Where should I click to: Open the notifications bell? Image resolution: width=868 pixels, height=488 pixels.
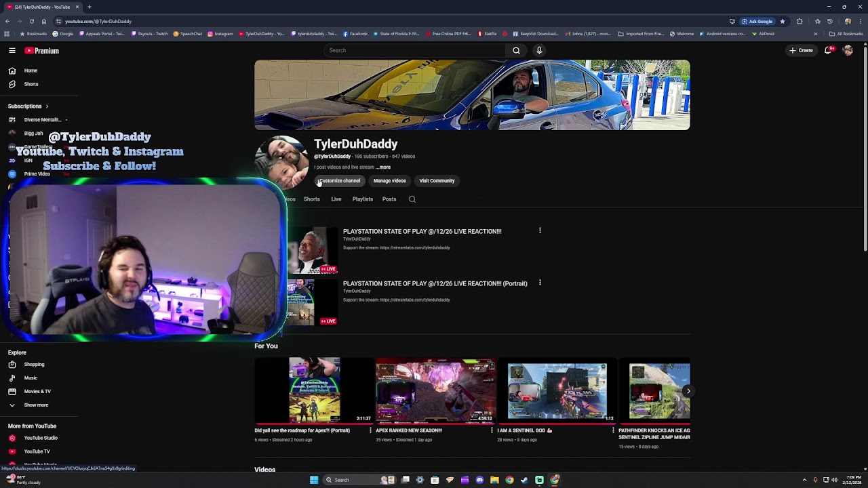coord(828,50)
